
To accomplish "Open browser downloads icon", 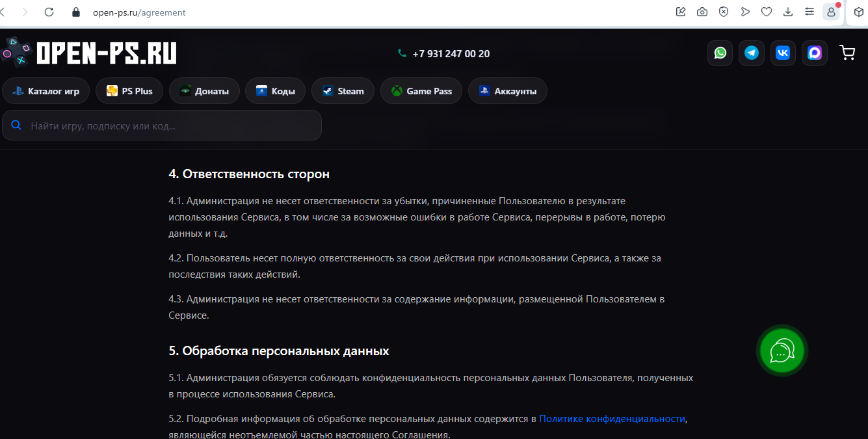I will tap(788, 12).
